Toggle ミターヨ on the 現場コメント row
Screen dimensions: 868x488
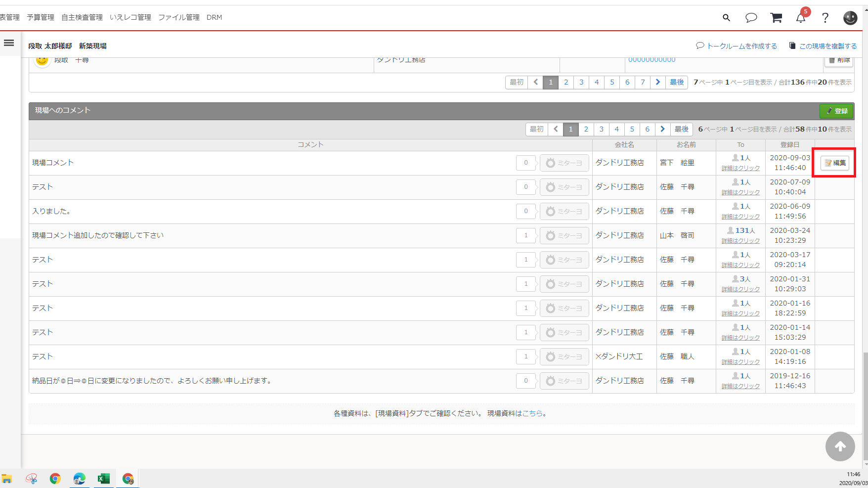[564, 163]
